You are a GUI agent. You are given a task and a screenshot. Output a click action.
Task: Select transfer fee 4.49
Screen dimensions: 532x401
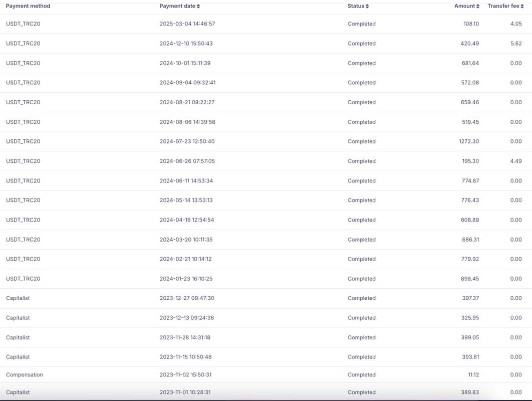[x=515, y=161]
